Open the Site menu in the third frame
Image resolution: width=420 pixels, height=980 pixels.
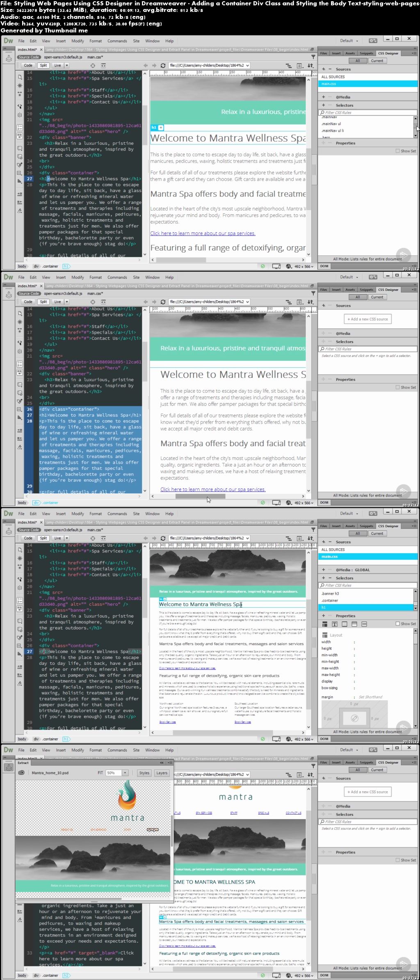coord(136,514)
